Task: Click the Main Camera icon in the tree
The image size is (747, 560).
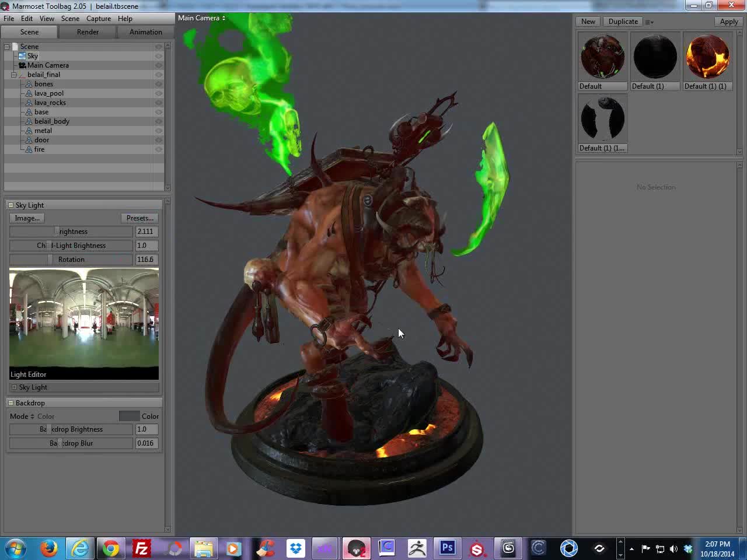Action: tap(22, 65)
